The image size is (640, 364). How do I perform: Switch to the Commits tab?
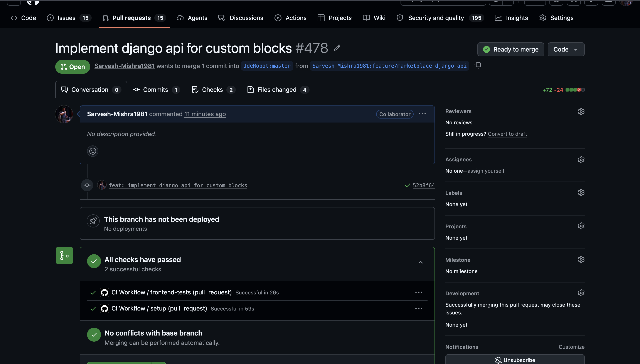[x=156, y=90]
